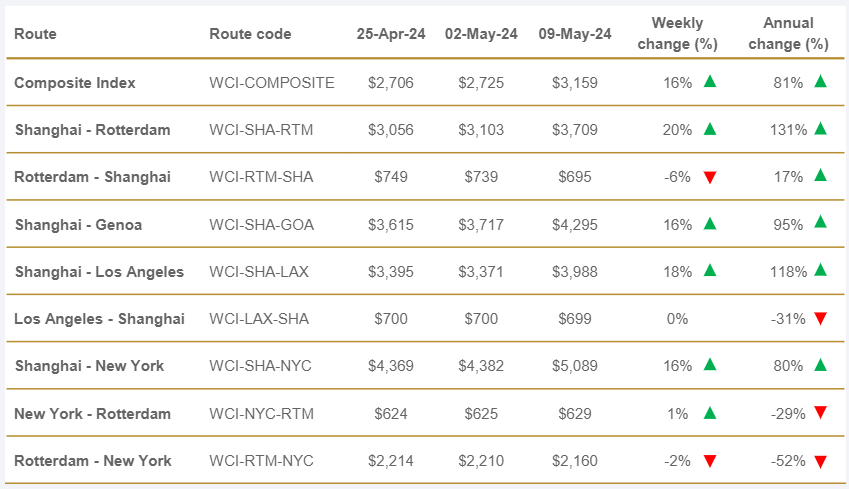This screenshot has width=849, height=489.
Task: Click the WCI-SHA-LAX route code
Action: [x=261, y=272]
